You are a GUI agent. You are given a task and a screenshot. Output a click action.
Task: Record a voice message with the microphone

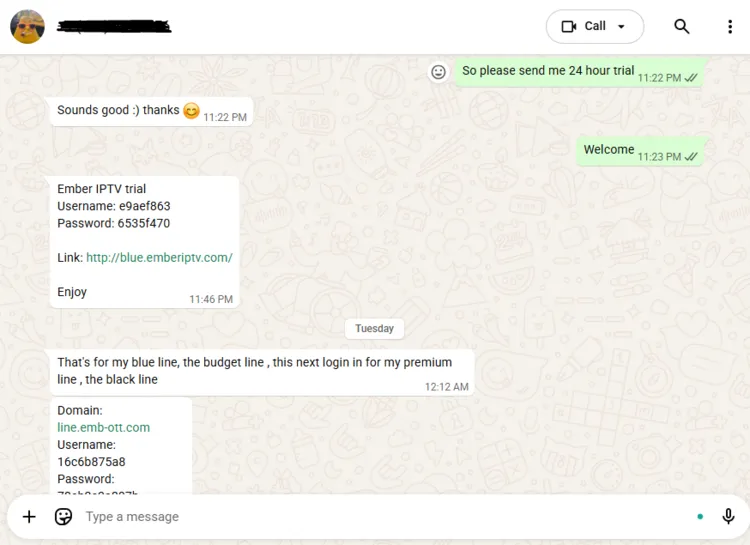click(728, 517)
